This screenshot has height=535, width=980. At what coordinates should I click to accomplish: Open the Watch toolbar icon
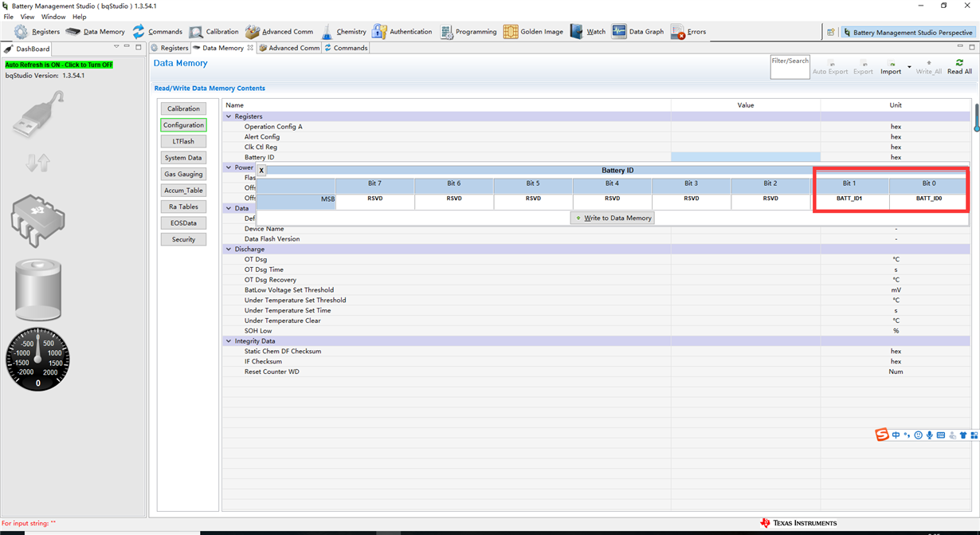coord(576,32)
